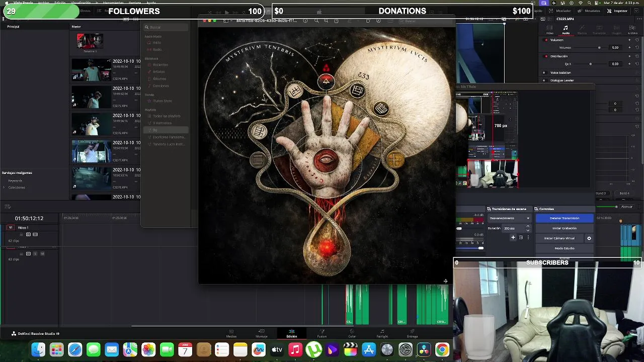The image size is (644, 362).
Task: Open Spotlight search in menu bar
Action: coord(589,3)
